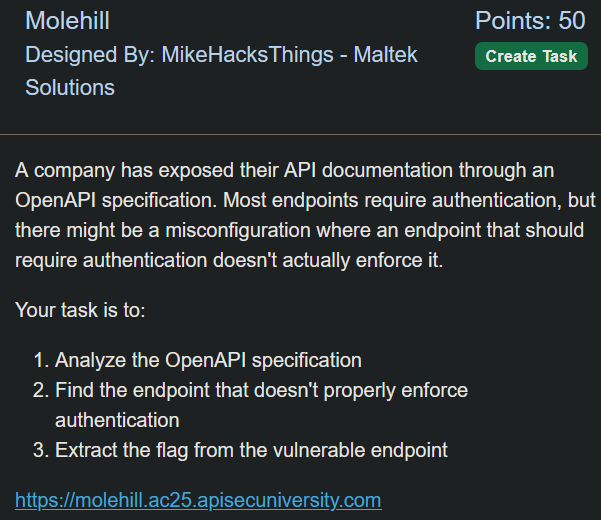Click the green Create Task button

pos(531,56)
